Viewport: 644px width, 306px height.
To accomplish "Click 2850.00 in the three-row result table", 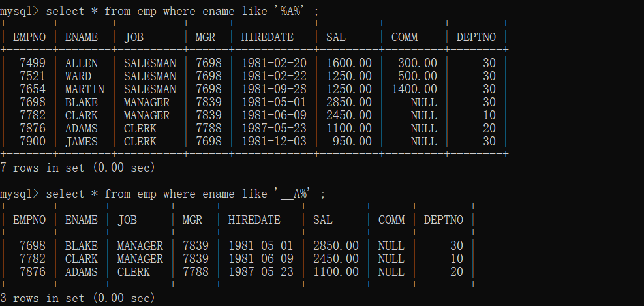I will (x=336, y=246).
